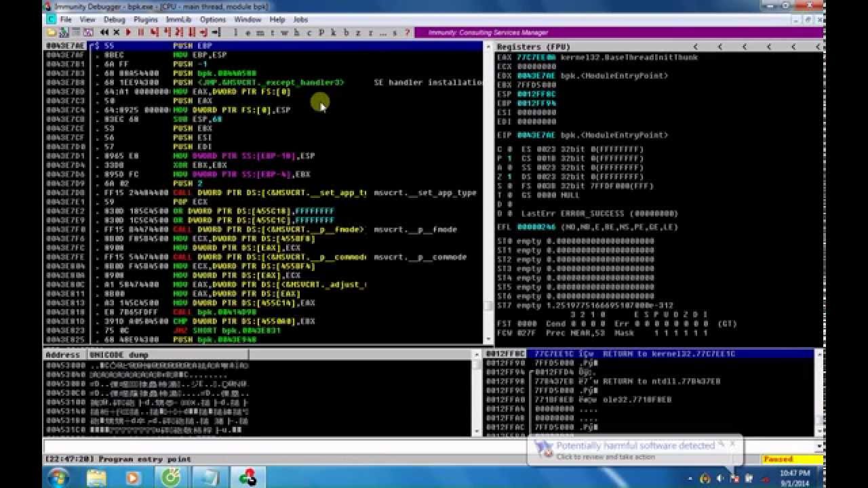Click the Open file folder toolbar icon

click(x=51, y=33)
